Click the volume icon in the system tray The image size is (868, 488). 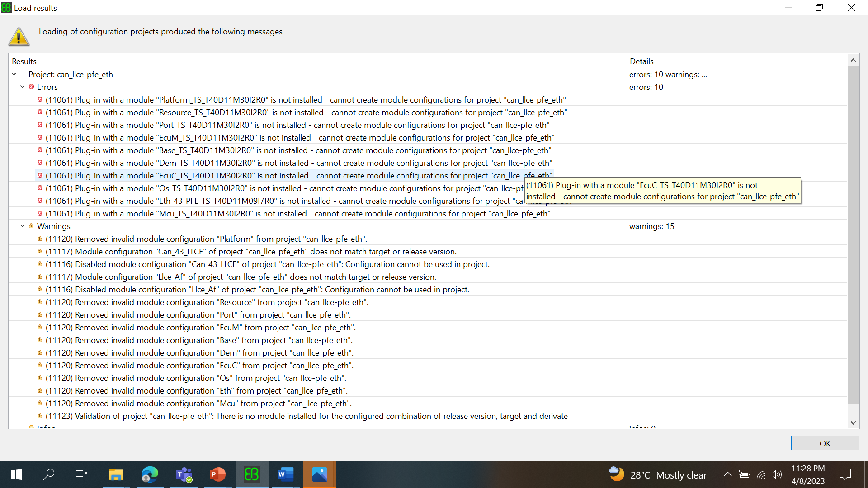[777, 474]
